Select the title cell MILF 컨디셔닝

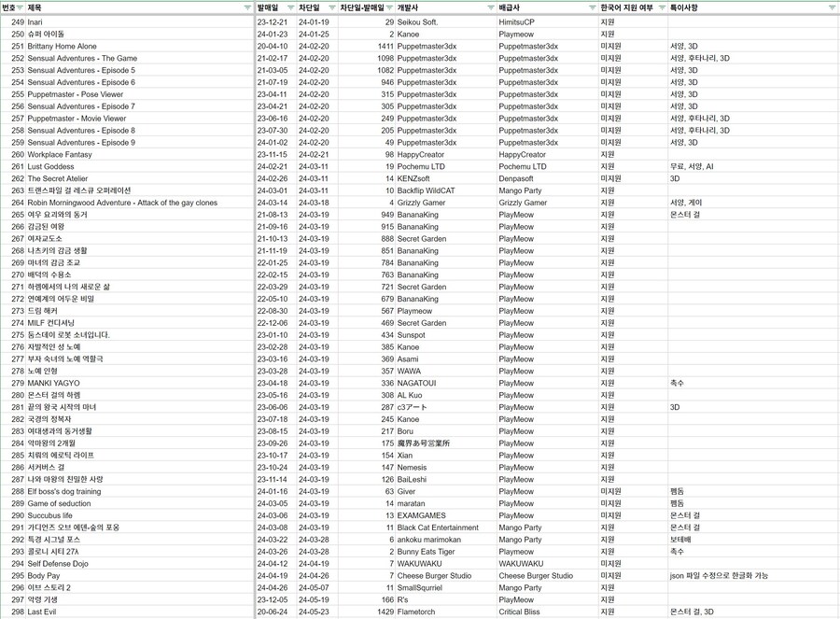point(141,323)
